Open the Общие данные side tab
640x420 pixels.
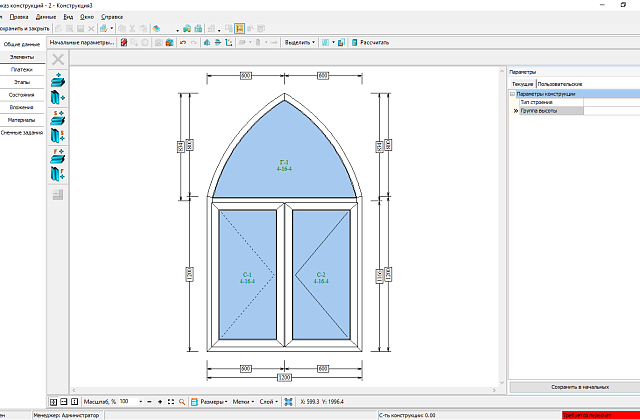pos(22,44)
